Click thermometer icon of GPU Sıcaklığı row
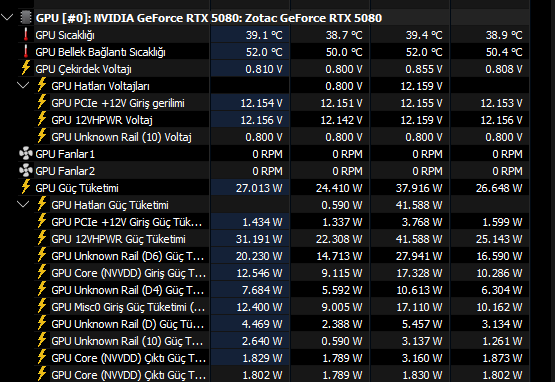This screenshot has width=555, height=382. pos(25,35)
